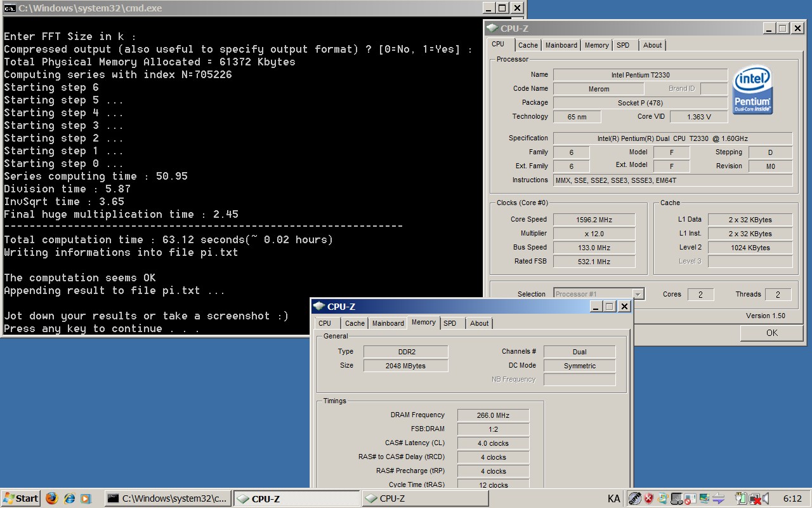Click the Rated FSB value 532.1 MHz

[594, 262]
